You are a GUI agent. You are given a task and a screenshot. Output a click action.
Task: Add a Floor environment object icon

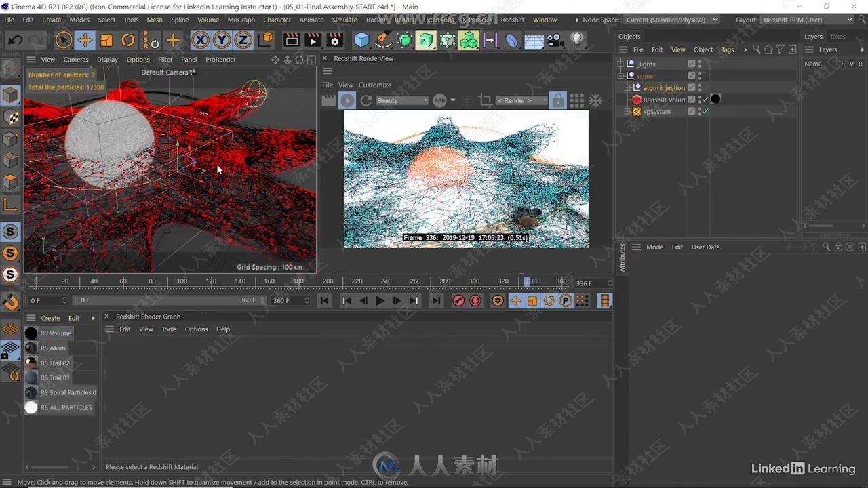tap(534, 41)
